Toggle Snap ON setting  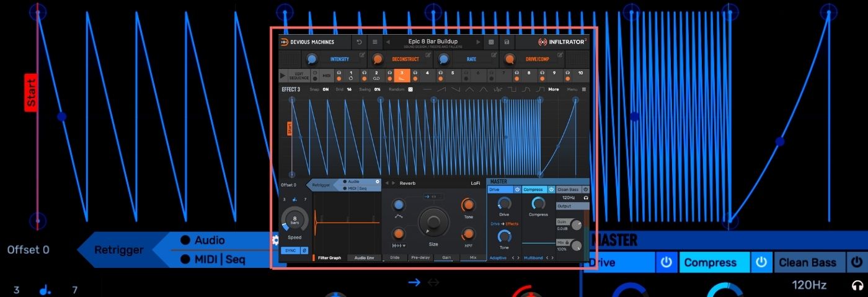click(325, 89)
